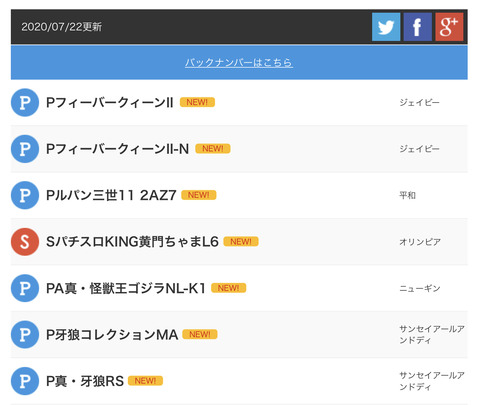Click the red S icon for SパチスロKING黄門ちゃまL6
480x405 pixels.
pos(25,242)
